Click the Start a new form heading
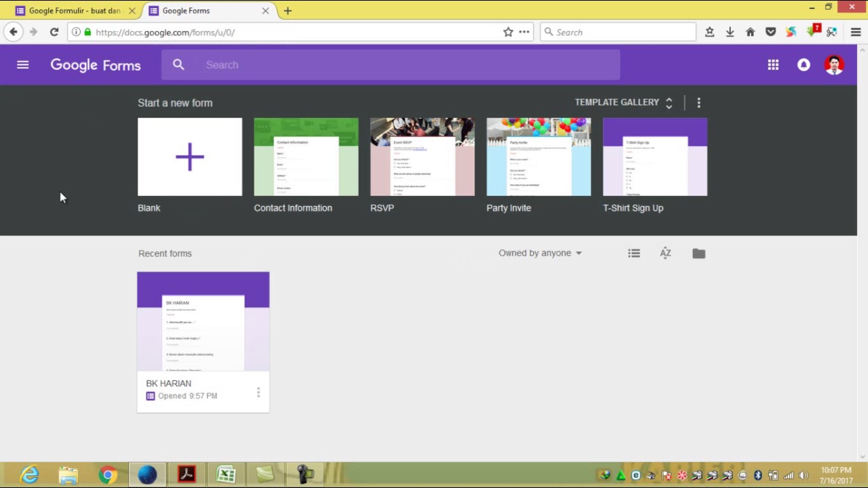This screenshot has width=868, height=488. click(175, 103)
